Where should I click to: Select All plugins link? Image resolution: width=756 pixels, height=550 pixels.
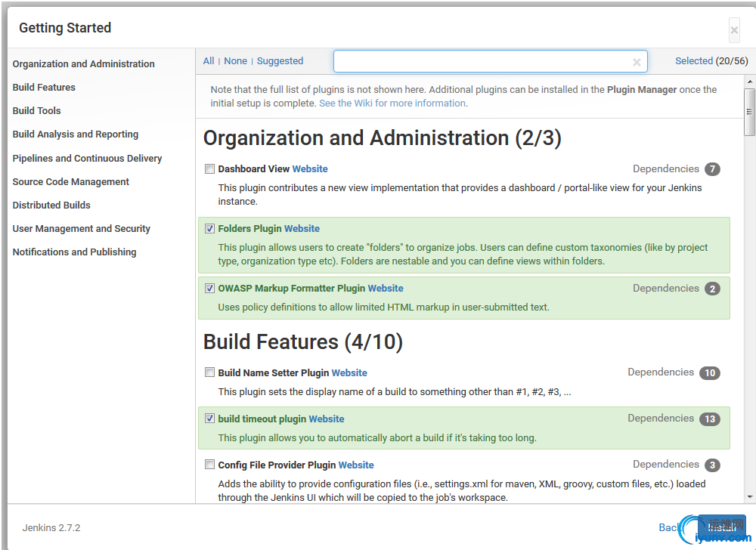tap(209, 61)
